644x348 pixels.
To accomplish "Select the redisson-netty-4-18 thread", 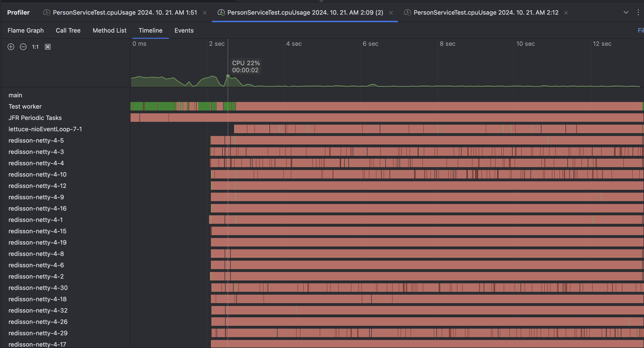I will pyautogui.click(x=38, y=299).
